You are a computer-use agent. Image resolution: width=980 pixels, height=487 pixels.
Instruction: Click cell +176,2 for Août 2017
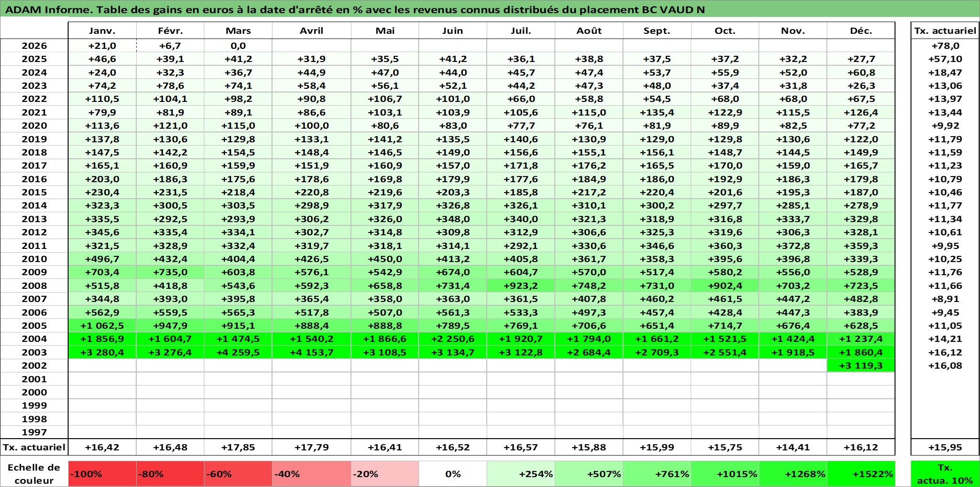589,165
